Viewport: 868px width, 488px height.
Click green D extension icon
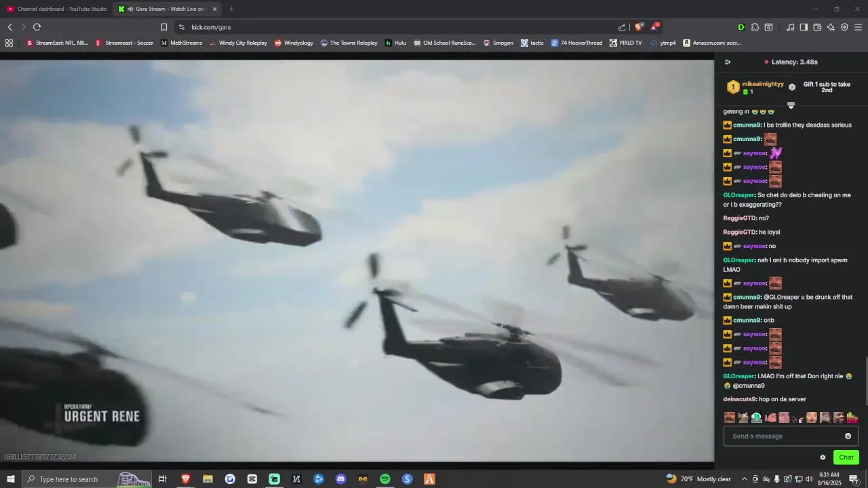[x=741, y=27]
